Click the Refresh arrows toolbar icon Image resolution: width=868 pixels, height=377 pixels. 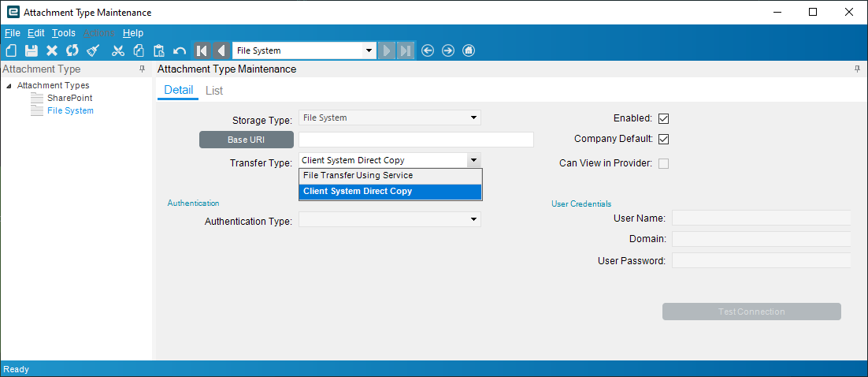pyautogui.click(x=72, y=50)
